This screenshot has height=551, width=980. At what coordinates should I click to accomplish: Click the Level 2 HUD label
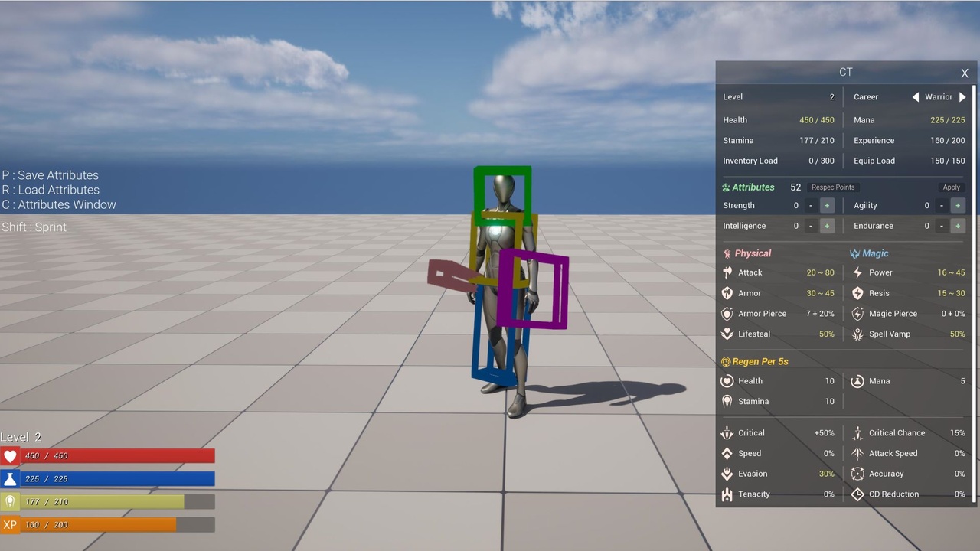21,437
